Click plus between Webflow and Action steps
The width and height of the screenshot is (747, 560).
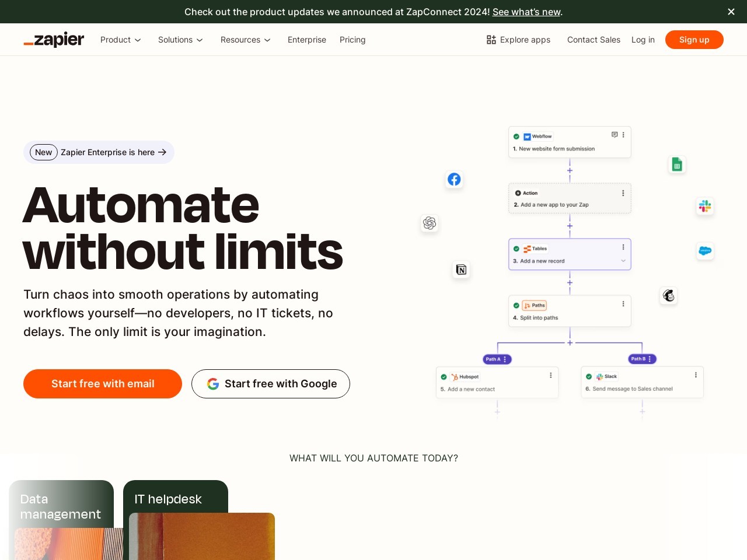pos(570,170)
